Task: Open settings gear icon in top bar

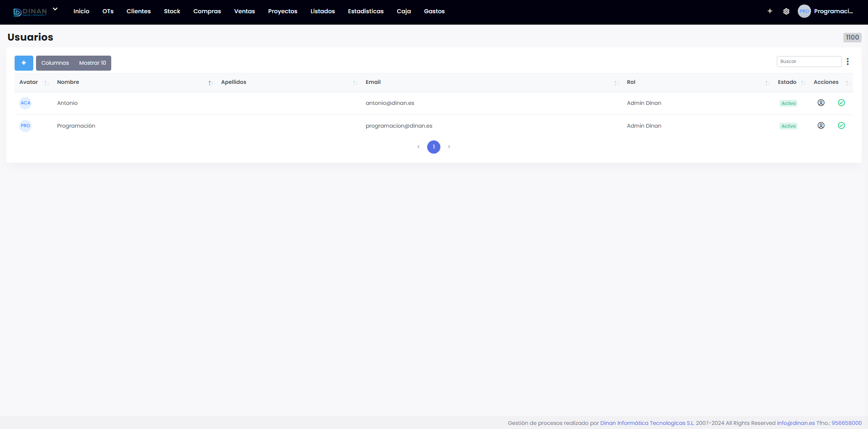Action: coord(786,11)
